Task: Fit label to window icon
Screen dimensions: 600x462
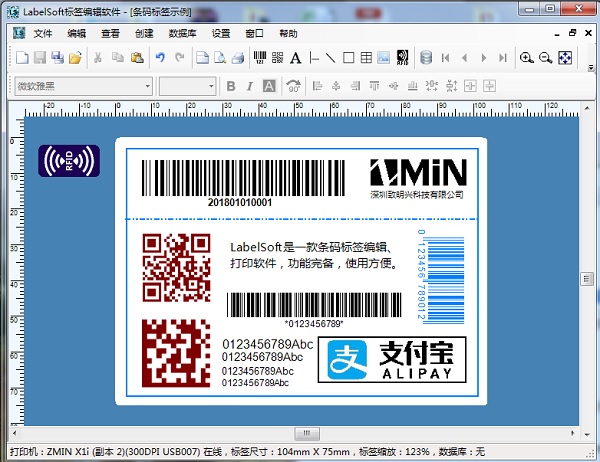Action: [565, 58]
